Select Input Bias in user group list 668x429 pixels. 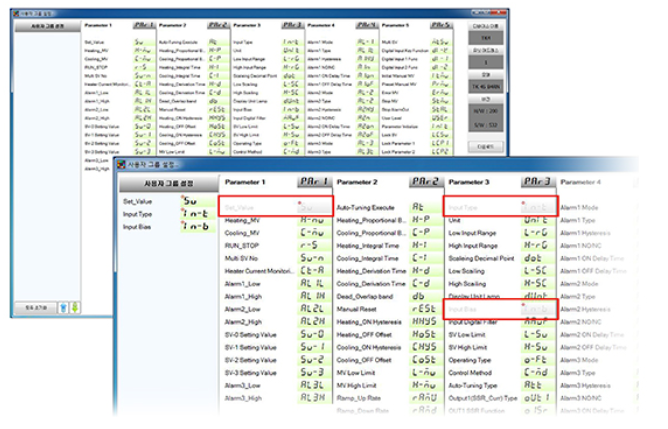coord(141,227)
